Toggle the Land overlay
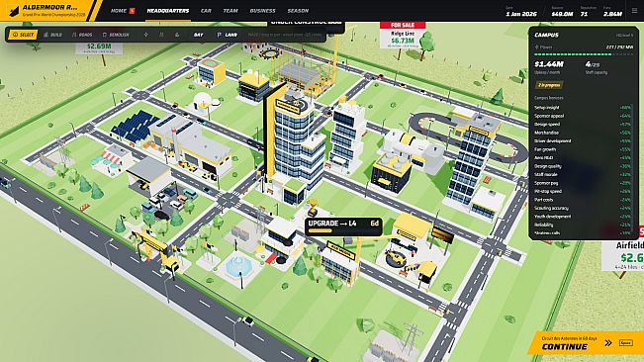 [228, 35]
